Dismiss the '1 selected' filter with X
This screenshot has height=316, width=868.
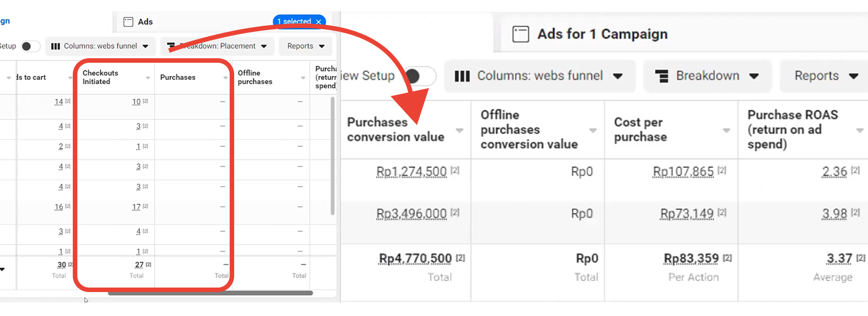(x=319, y=22)
